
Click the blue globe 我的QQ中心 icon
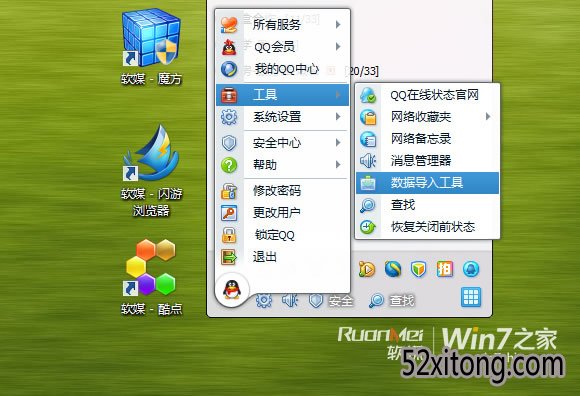click(x=229, y=69)
